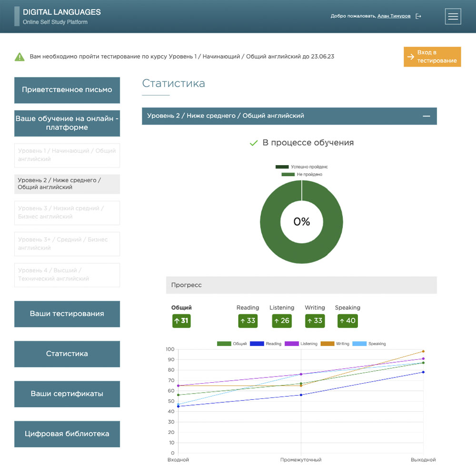Screen dimensions: 476x476
Task: Open Ваши тестирования section
Action: pyautogui.click(x=67, y=314)
